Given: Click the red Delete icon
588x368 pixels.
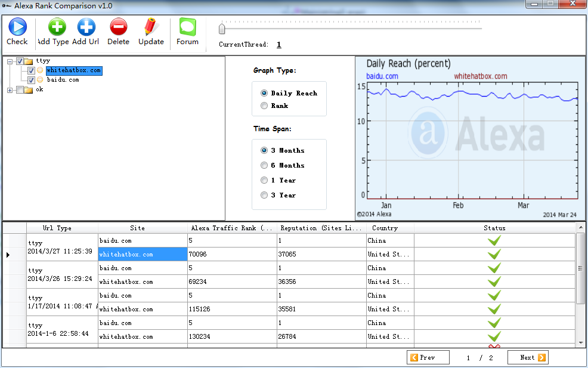Looking at the screenshot, I should click(x=118, y=27).
